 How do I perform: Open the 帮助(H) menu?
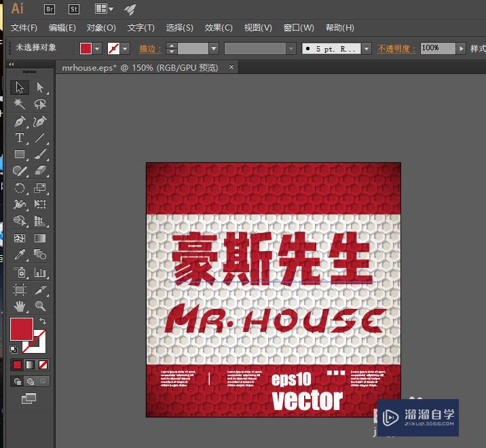click(x=339, y=28)
